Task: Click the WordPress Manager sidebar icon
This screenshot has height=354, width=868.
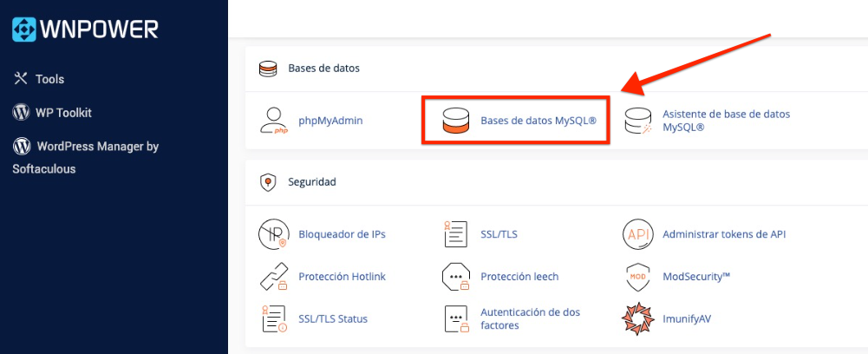Action: (x=21, y=147)
